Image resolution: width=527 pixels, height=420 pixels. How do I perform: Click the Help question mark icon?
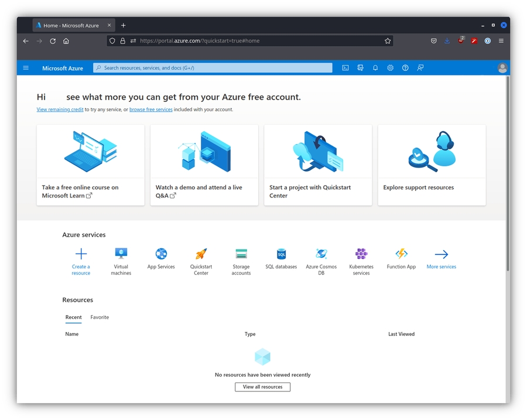tap(405, 68)
